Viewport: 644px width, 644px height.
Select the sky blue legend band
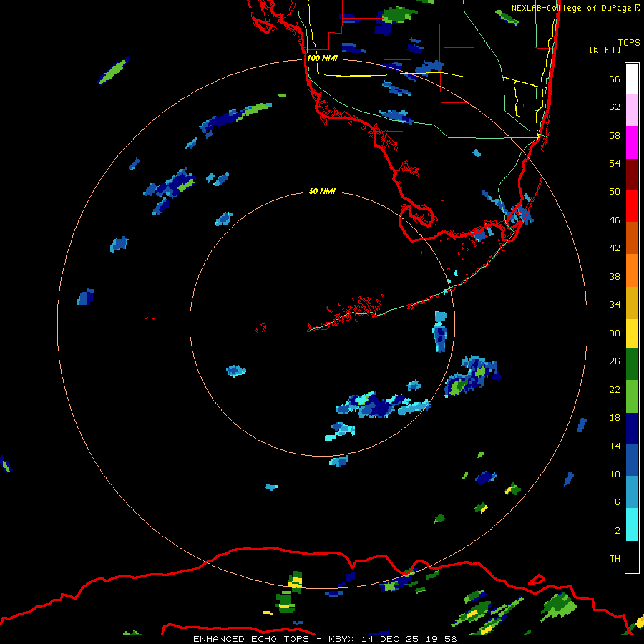click(632, 492)
